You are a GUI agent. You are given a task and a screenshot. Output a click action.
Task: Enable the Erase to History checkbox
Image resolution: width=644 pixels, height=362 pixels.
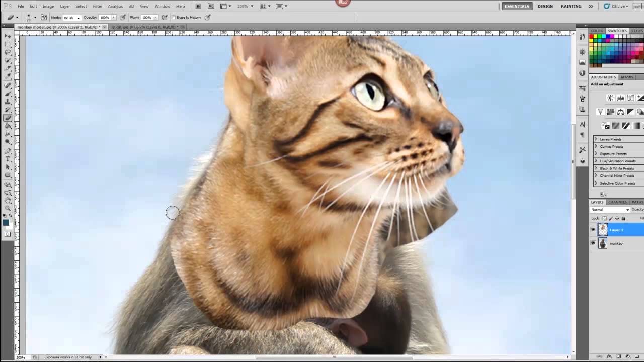point(174,17)
